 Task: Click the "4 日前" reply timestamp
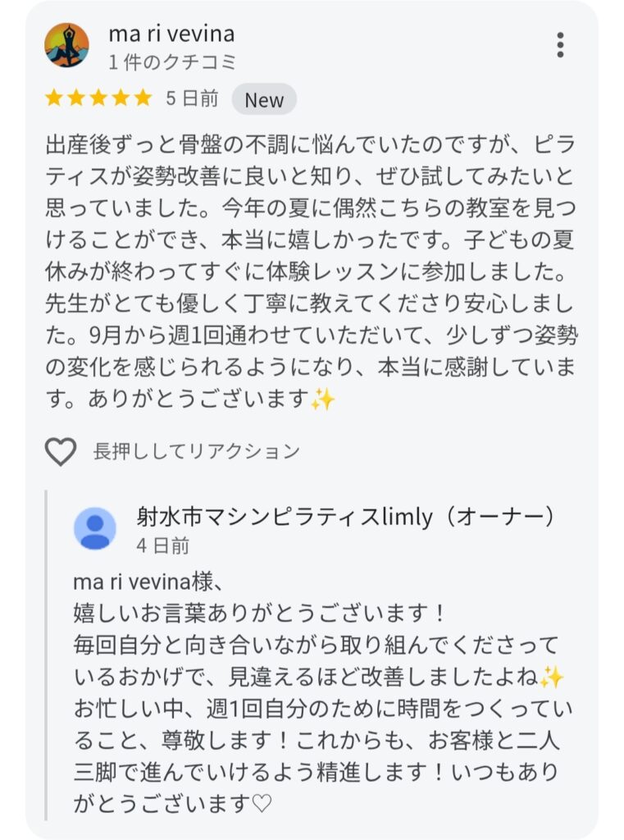163,545
